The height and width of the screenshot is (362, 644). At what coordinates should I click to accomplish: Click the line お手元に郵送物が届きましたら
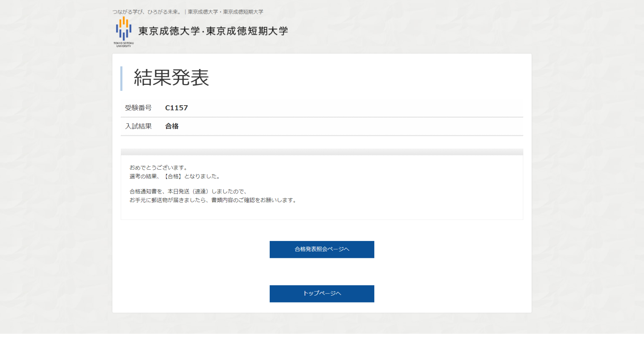pos(214,200)
